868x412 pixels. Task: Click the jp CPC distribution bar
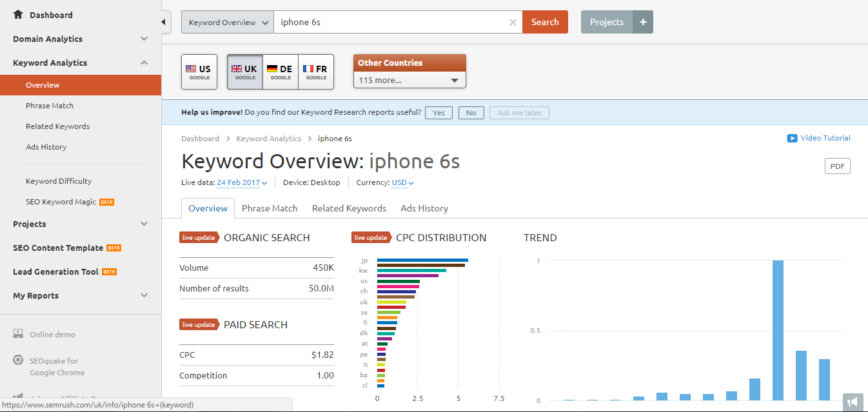click(x=422, y=260)
